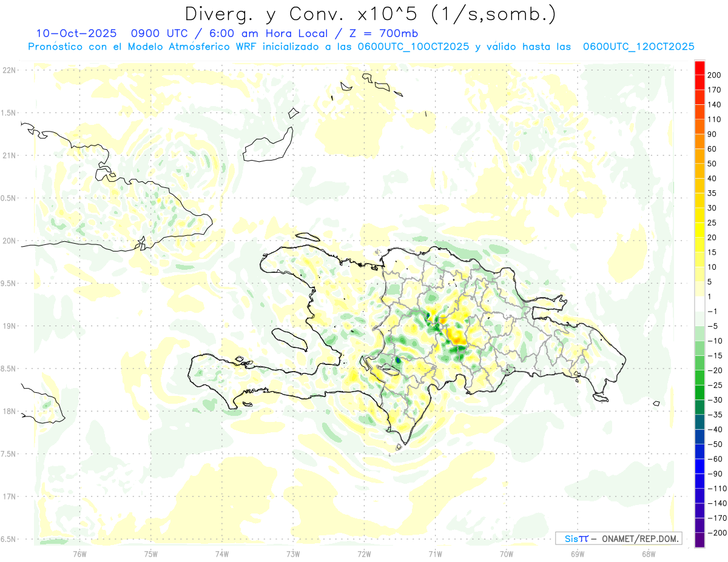
Task: Click the '19N' latitude label
Action: click(x=9, y=326)
